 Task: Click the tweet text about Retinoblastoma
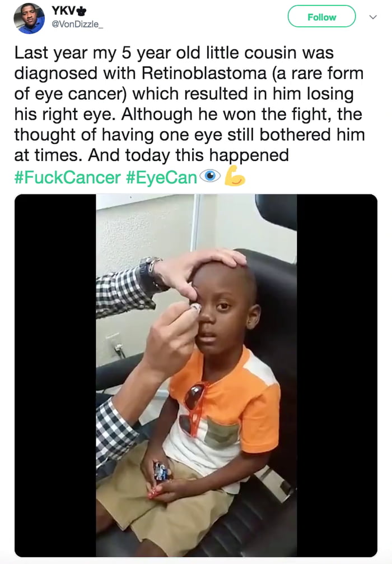click(189, 104)
